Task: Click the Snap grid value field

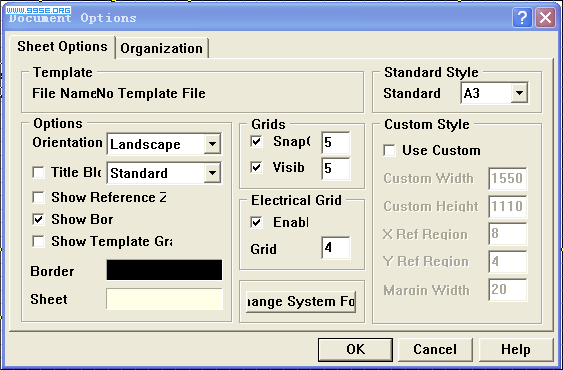Action: click(336, 143)
